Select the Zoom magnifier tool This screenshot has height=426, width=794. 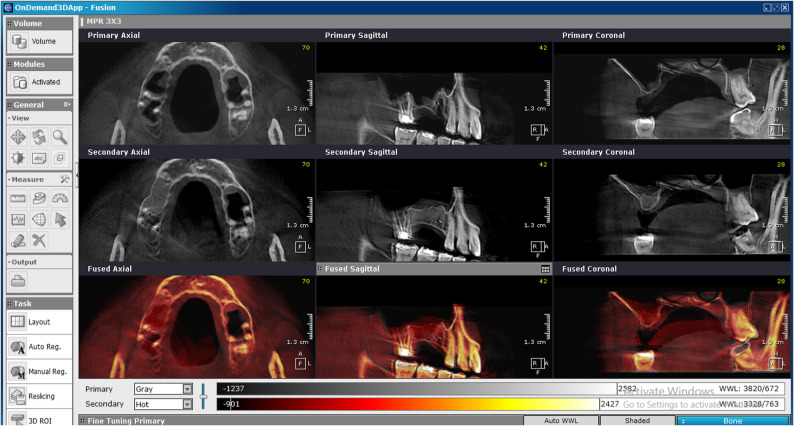pyautogui.click(x=60, y=137)
